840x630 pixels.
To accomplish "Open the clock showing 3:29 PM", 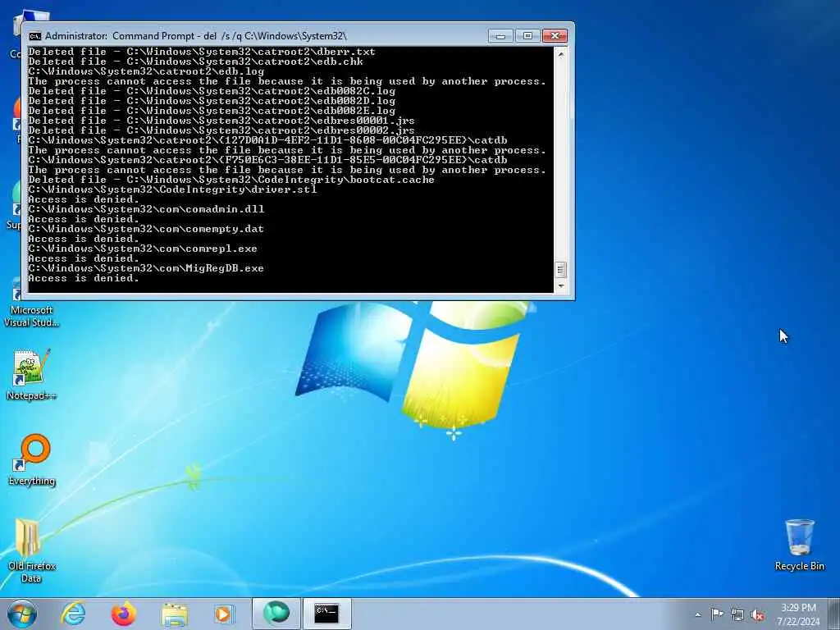I will 798,614.
